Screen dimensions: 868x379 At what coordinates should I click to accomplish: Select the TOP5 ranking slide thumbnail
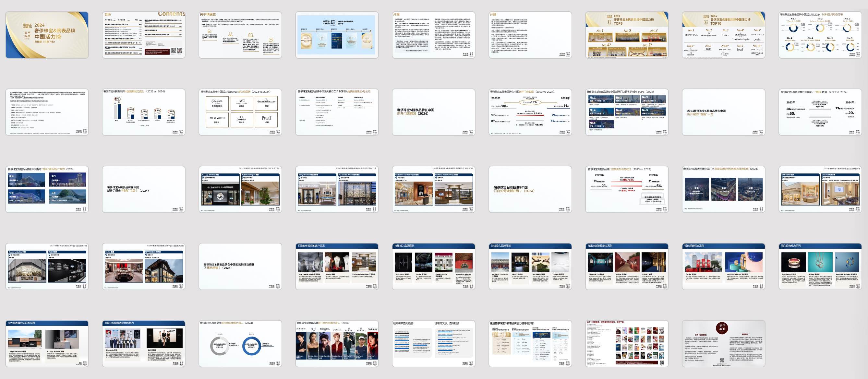point(627,35)
